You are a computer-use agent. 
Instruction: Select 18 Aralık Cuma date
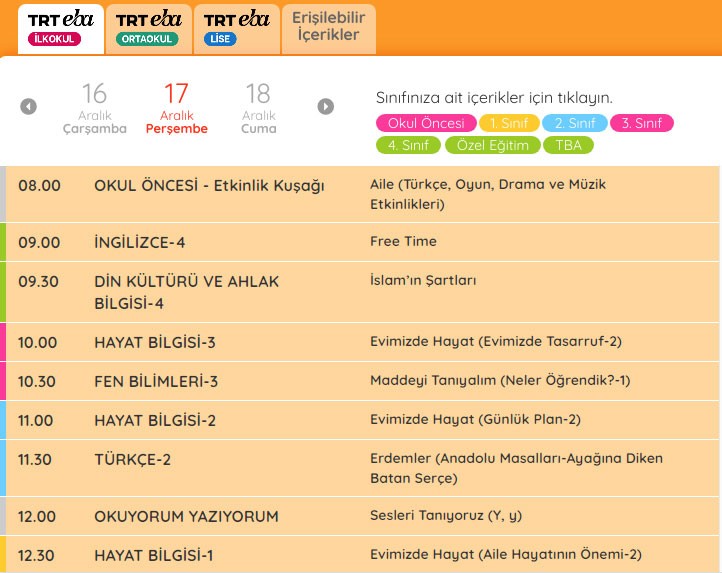pos(258,108)
